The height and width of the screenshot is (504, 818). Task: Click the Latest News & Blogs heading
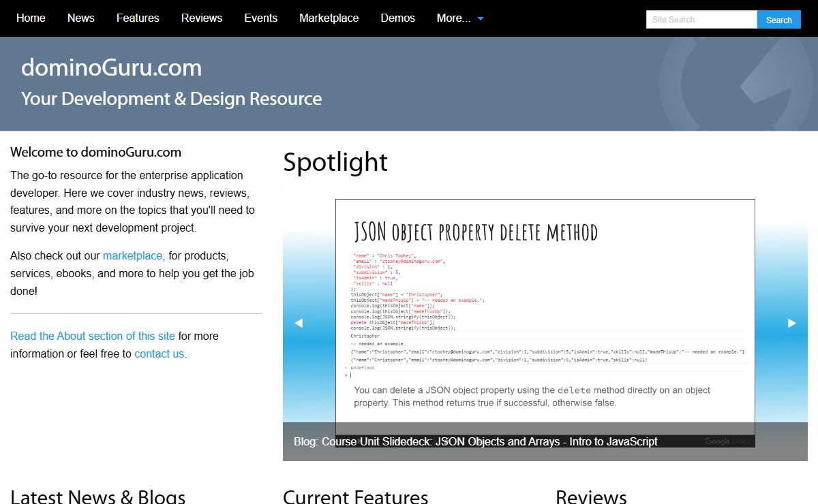97,496
